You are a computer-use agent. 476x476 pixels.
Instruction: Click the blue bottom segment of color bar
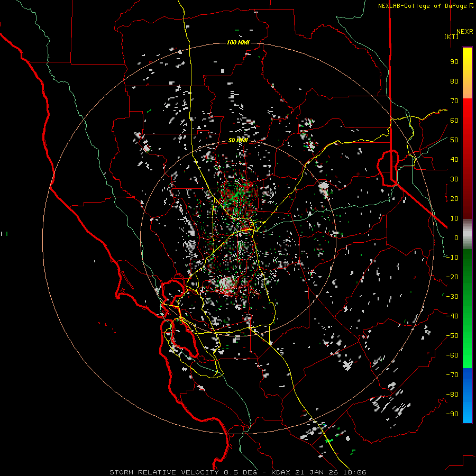click(467, 396)
